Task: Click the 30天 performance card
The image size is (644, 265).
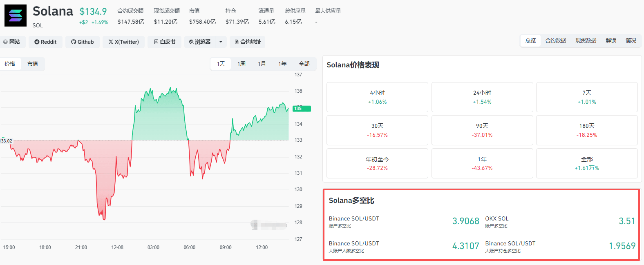Action: click(377, 130)
